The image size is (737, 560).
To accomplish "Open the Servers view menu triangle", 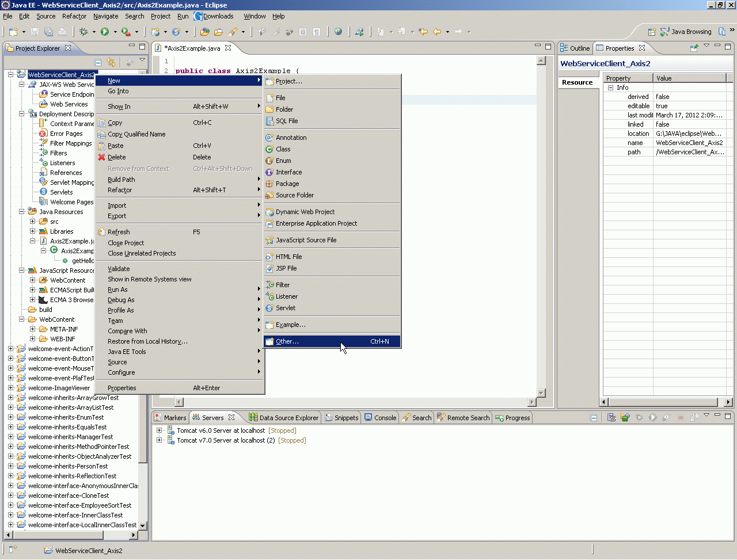I will pyautogui.click(x=706, y=415).
